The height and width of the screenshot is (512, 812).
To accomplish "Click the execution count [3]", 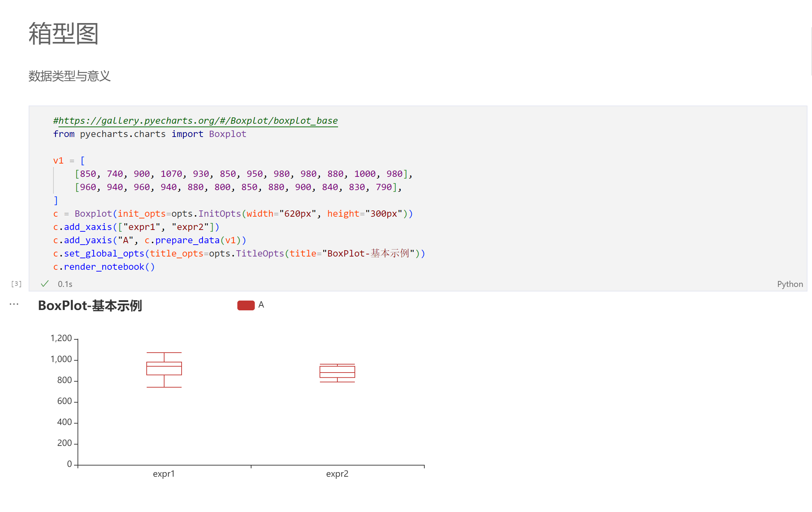I will pyautogui.click(x=16, y=284).
